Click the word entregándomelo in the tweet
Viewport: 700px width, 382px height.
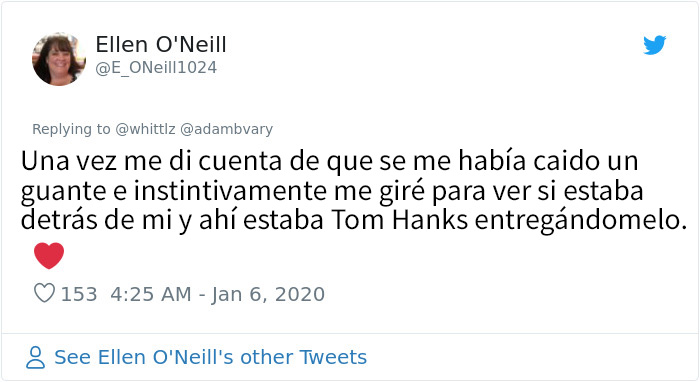(580, 221)
